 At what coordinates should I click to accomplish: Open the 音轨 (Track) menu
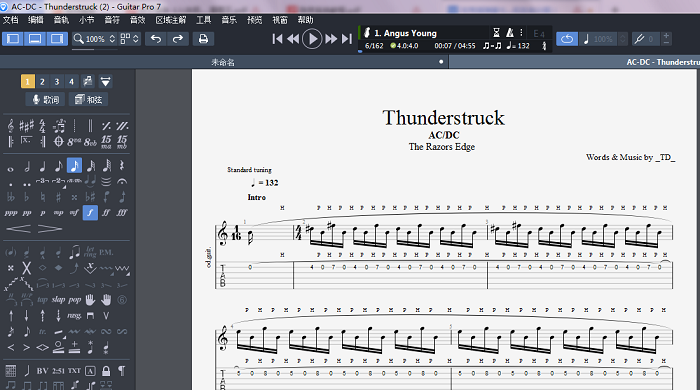click(61, 20)
